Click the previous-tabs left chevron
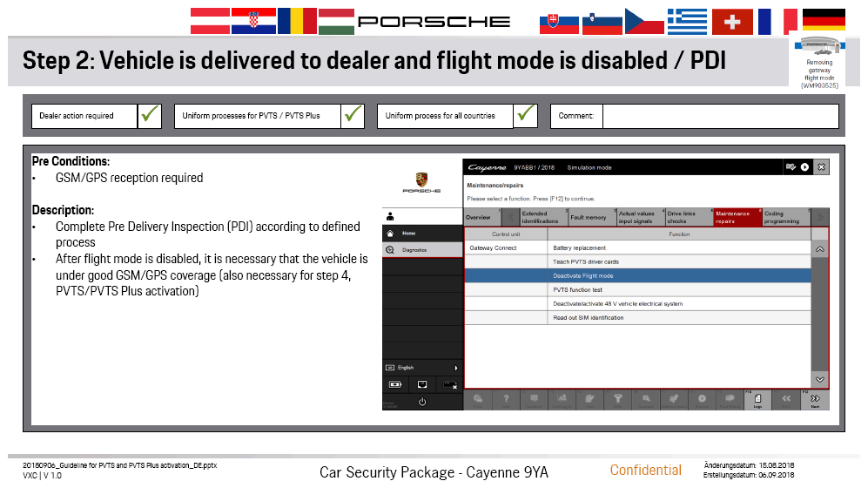868x488 pixels. 511,217
